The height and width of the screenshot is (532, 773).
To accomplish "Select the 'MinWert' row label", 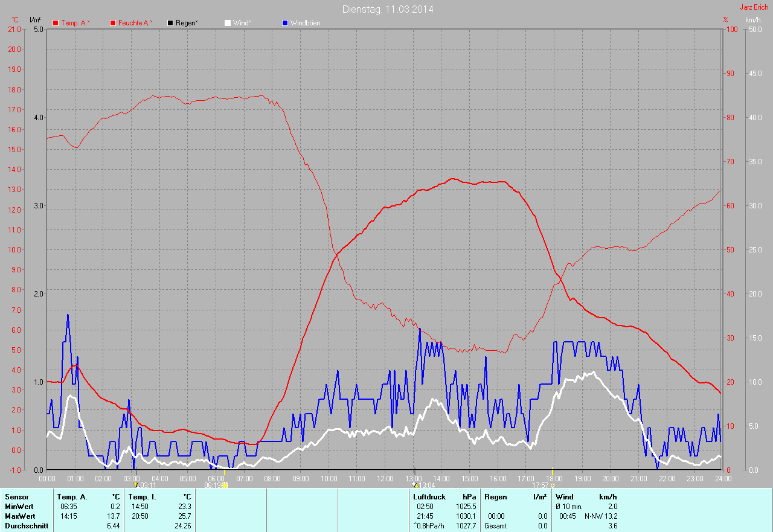I will click(x=19, y=507).
